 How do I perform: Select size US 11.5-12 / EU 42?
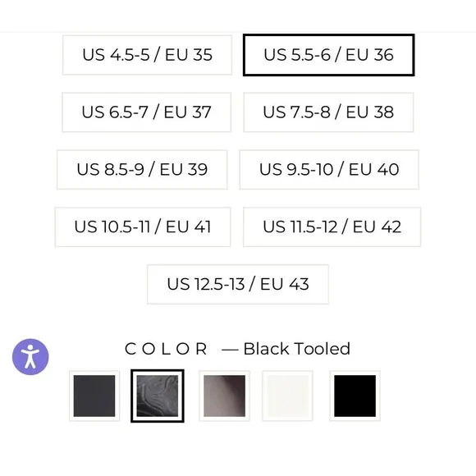[x=332, y=227]
